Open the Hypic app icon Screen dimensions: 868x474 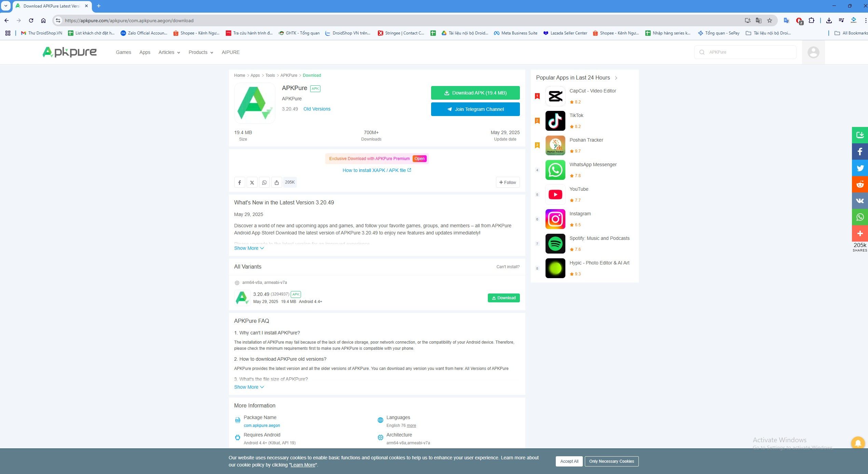point(555,268)
